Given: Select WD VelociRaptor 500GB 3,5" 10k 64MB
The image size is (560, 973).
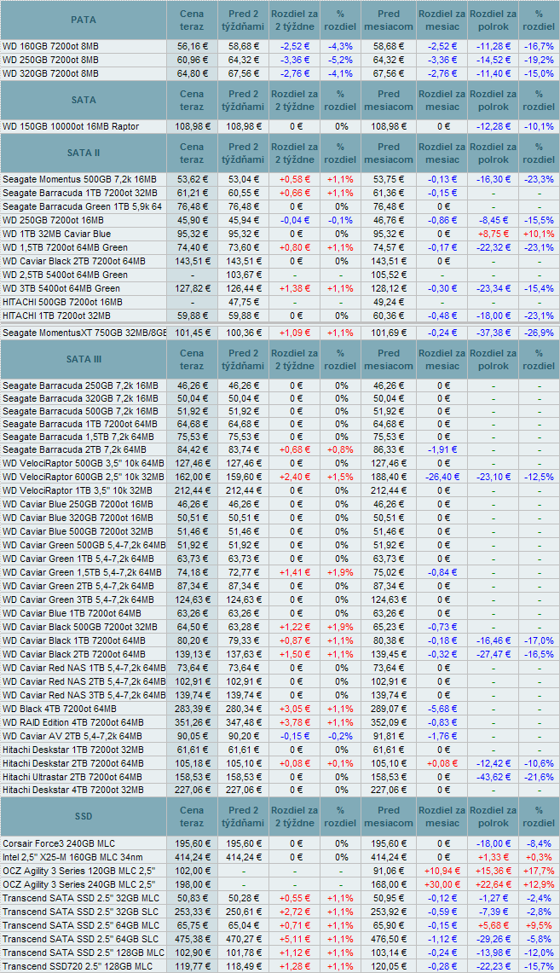Looking at the screenshot, I should [83, 464].
